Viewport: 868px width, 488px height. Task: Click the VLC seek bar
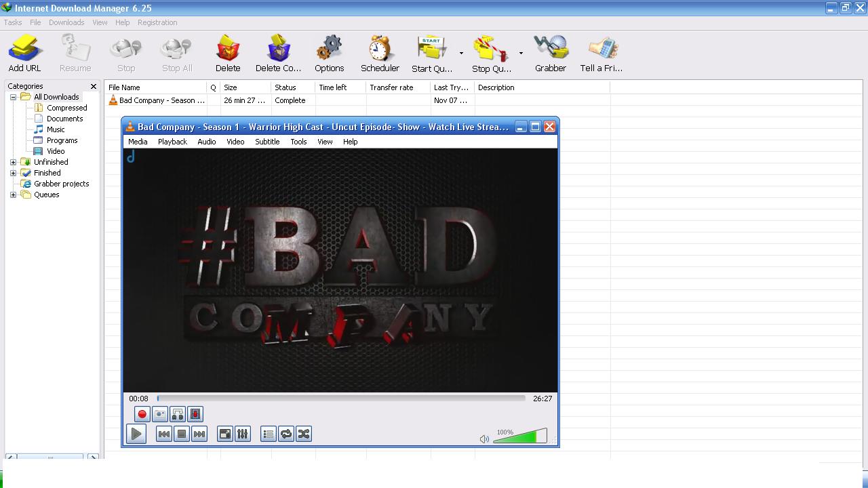[x=341, y=399]
